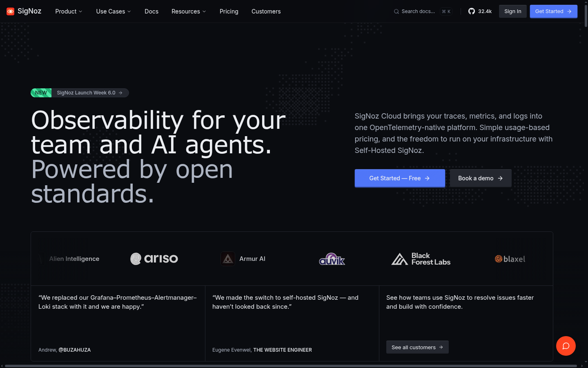Click the Sign In button
Viewport: 588px width, 368px height.
[x=513, y=11]
